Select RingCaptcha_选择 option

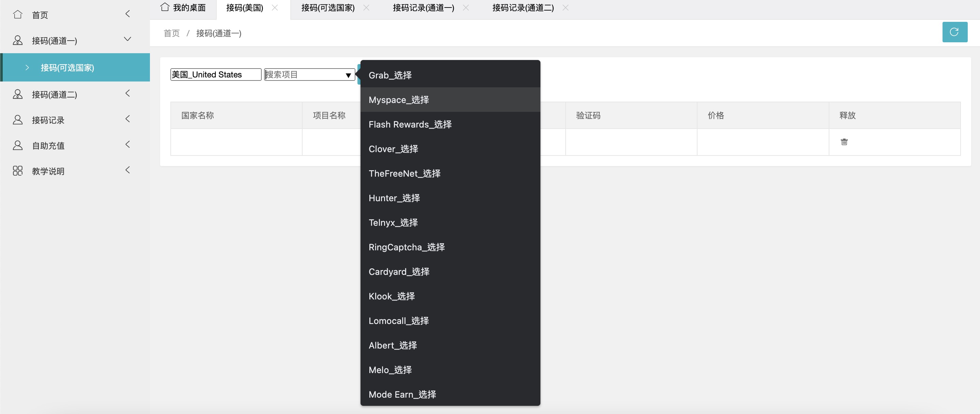[450, 247]
